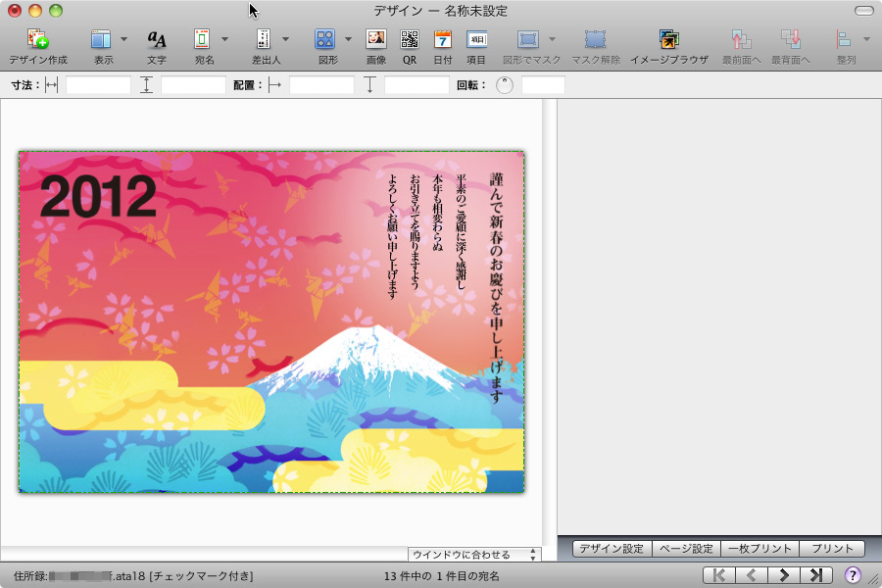882x588 pixels.
Task: Open the イメージブラウザ image browser
Action: [668, 40]
